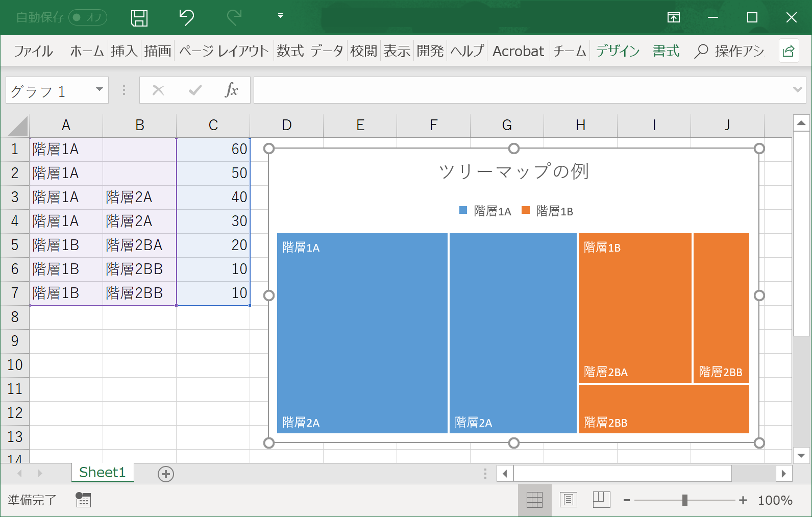Click formula bar cancel X icon

tap(159, 90)
